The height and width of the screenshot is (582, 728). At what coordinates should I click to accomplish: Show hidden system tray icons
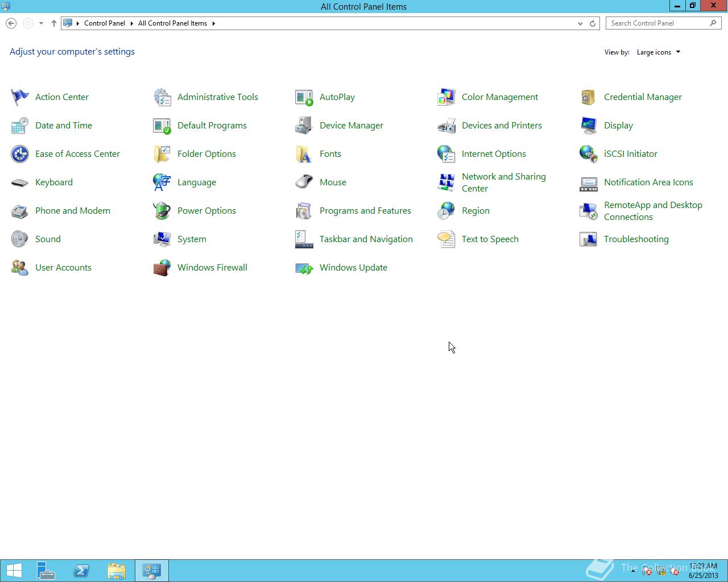pyautogui.click(x=633, y=571)
